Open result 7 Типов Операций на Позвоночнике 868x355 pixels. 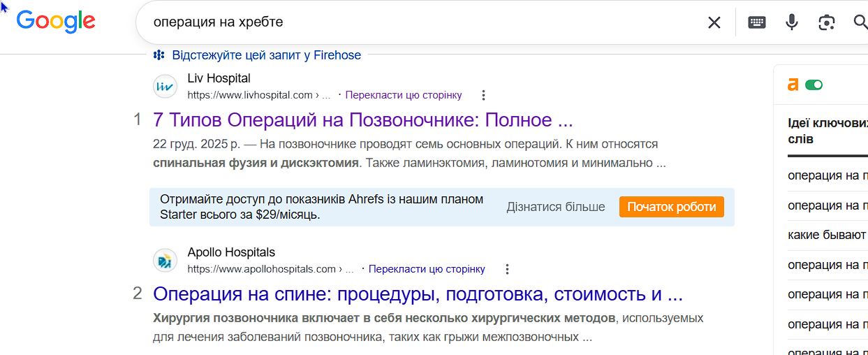click(362, 119)
